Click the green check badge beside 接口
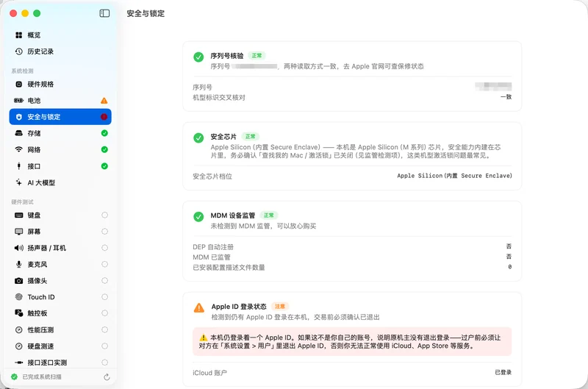588x389 pixels. click(104, 165)
